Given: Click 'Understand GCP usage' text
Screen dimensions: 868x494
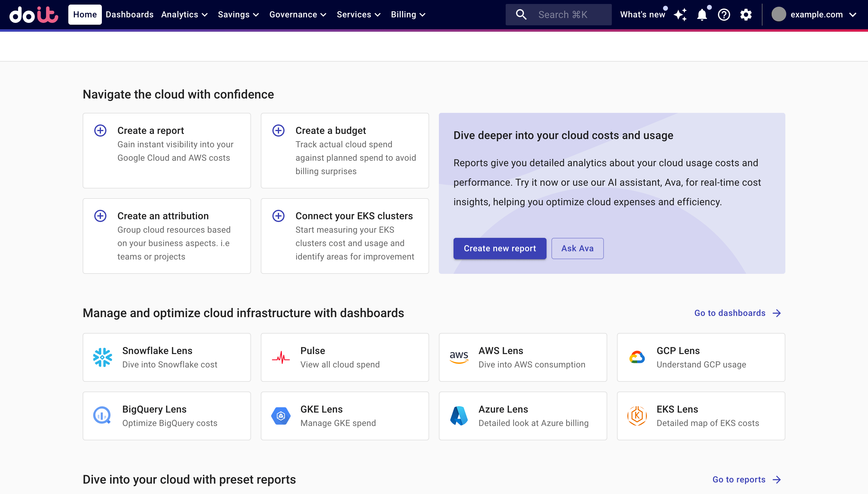Looking at the screenshot, I should [x=701, y=364].
